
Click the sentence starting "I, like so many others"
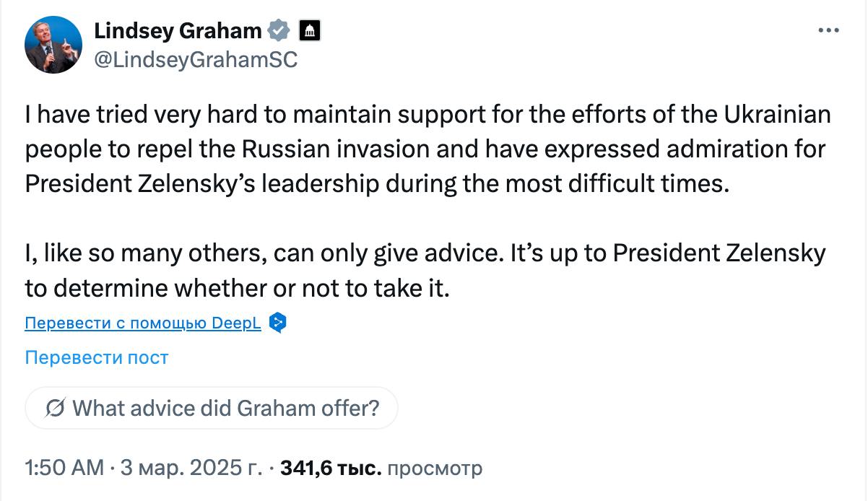pos(425,253)
